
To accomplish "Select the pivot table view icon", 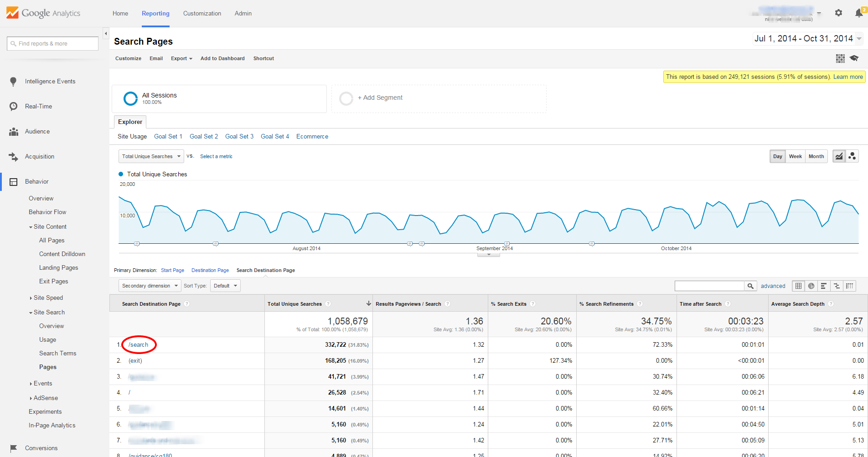I will (849, 286).
